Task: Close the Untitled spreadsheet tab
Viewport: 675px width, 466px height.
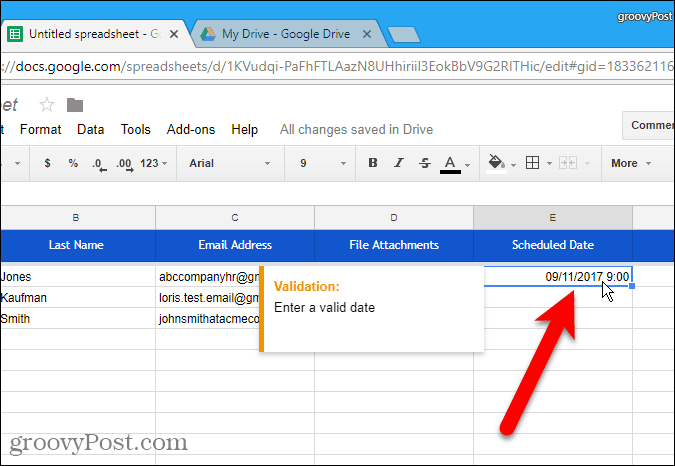Action: (x=174, y=34)
